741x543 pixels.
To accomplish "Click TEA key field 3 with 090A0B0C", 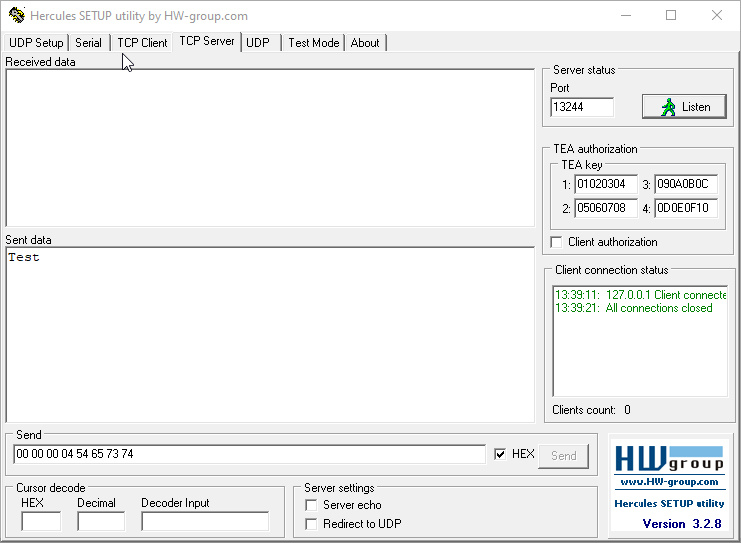I will point(686,184).
